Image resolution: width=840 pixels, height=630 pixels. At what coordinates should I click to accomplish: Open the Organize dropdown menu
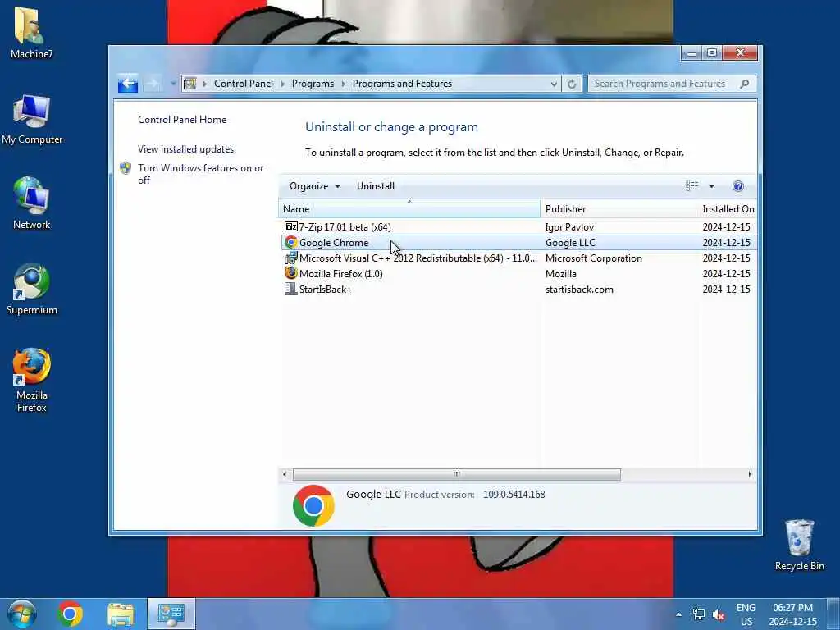click(x=314, y=186)
